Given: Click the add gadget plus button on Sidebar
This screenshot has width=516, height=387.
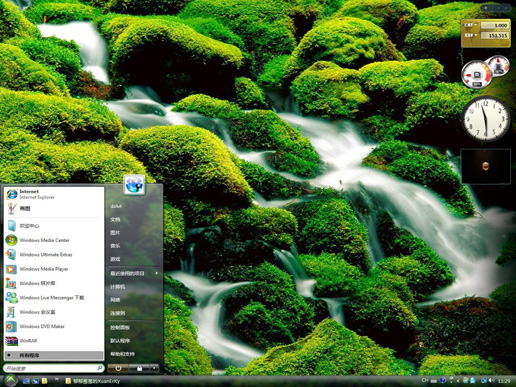Looking at the screenshot, I should point(486,7).
